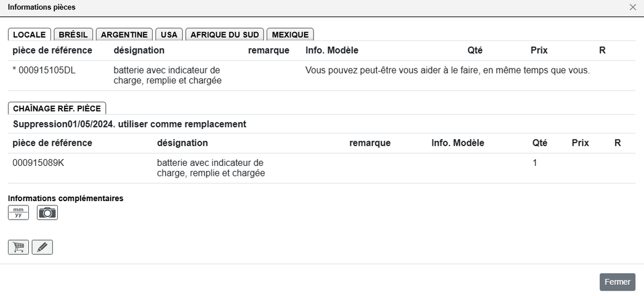Click designation text of part 000915089K

tap(211, 168)
